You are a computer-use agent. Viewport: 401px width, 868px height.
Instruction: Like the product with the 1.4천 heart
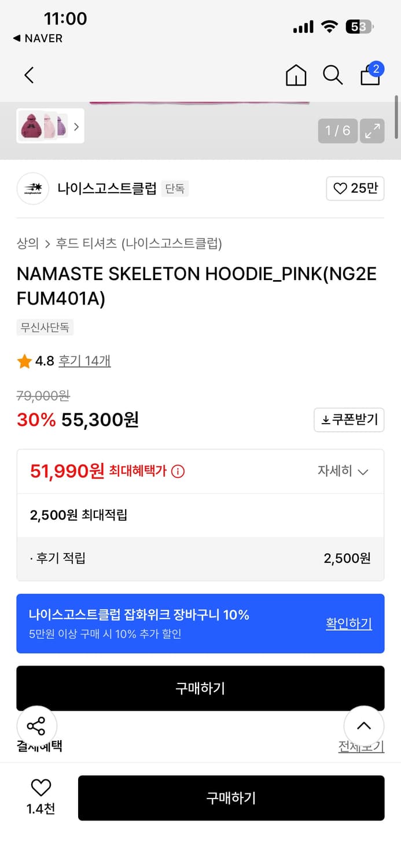click(x=39, y=789)
